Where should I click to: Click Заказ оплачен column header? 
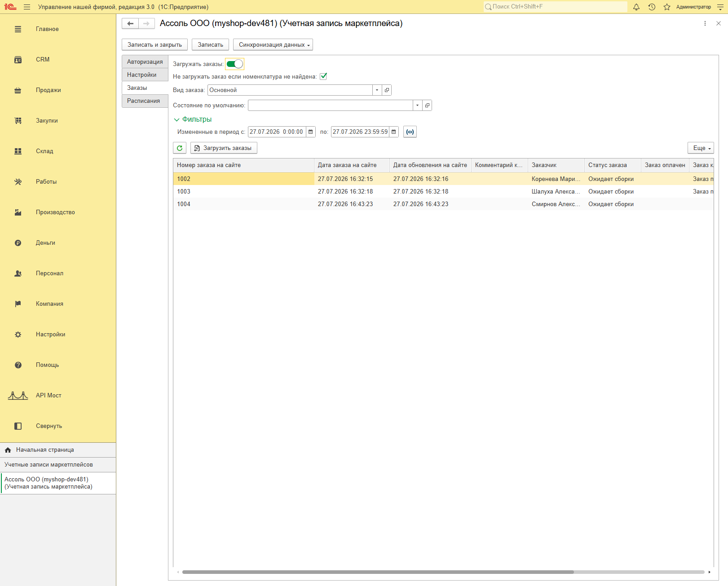point(665,165)
